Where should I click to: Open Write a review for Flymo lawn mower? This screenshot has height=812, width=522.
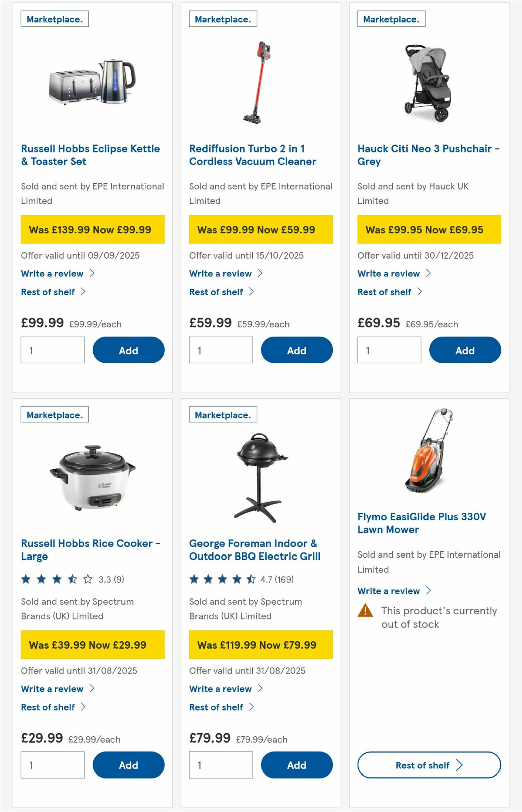click(388, 590)
